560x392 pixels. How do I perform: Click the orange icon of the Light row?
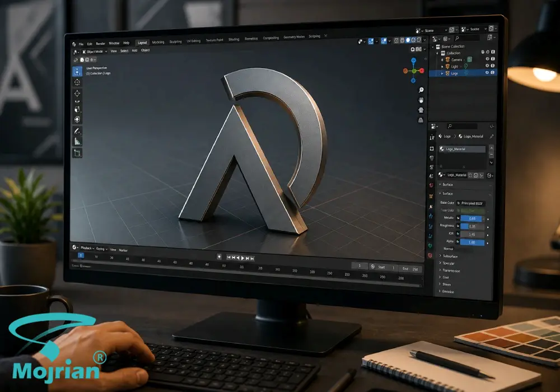click(447, 67)
